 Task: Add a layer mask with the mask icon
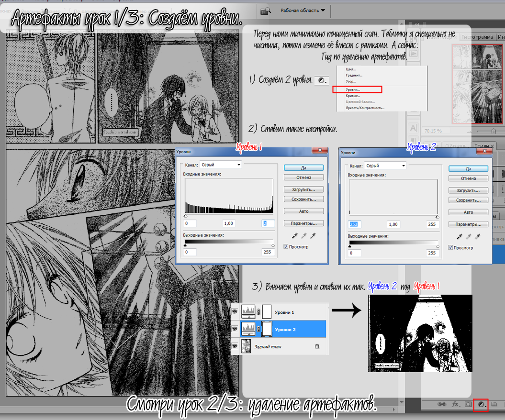tap(468, 404)
